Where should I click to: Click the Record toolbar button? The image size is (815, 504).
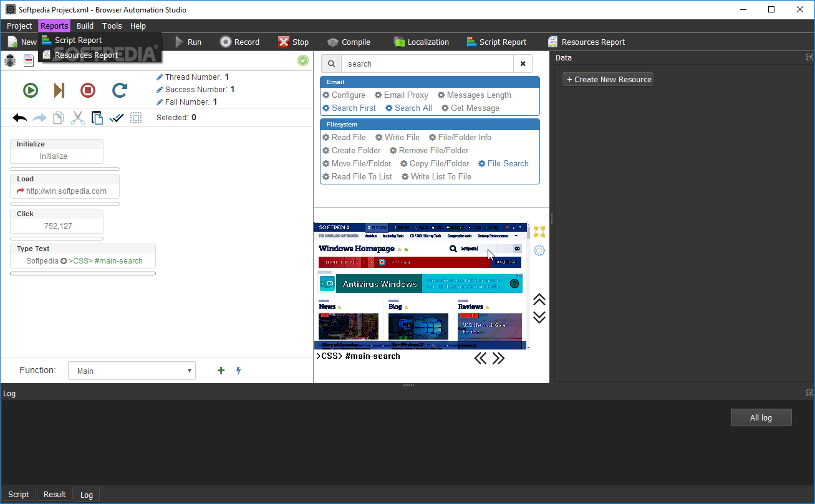point(239,42)
